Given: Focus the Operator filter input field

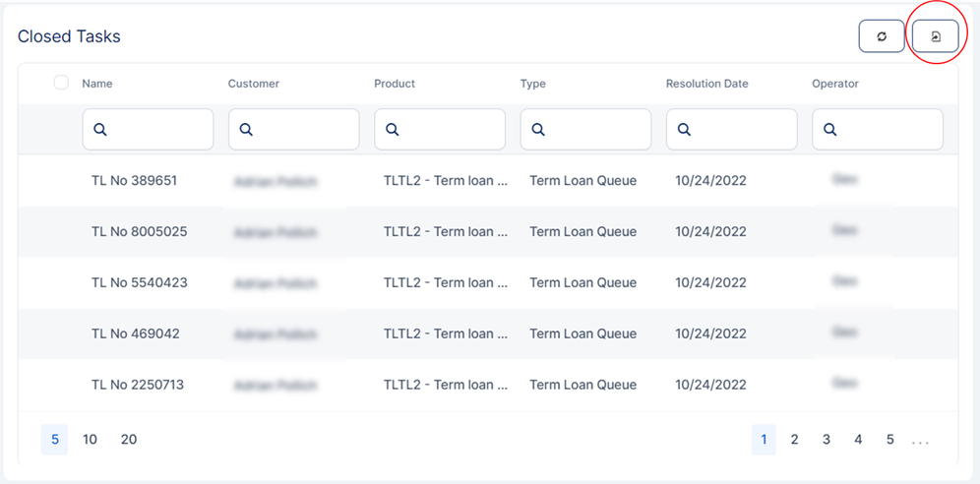Looking at the screenshot, I should pyautogui.click(x=886, y=129).
